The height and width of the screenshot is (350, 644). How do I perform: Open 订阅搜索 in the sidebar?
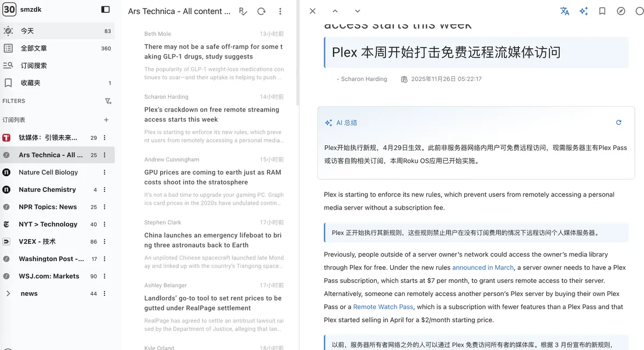(x=34, y=65)
